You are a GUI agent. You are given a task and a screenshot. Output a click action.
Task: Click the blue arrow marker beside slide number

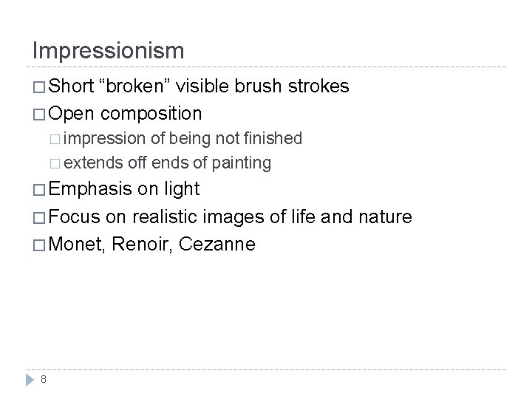click(27, 381)
